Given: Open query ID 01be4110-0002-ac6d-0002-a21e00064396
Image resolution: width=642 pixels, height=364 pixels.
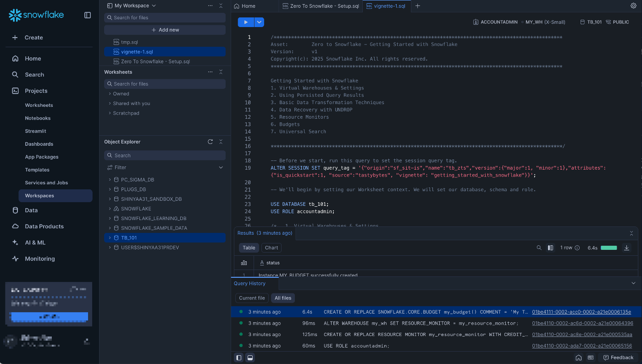Looking at the screenshot, I should coord(582,323).
